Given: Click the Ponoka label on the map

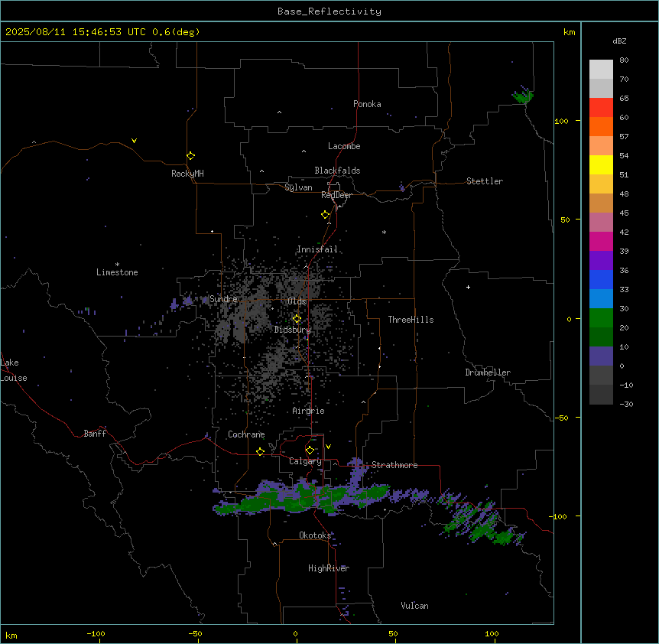Looking at the screenshot, I should (x=367, y=104).
